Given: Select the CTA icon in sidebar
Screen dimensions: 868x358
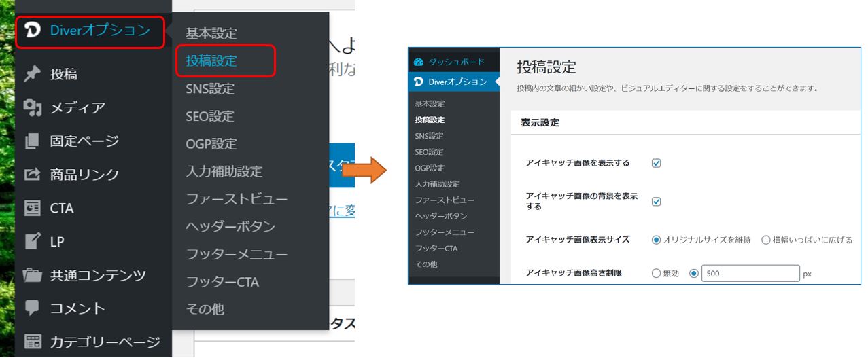Looking at the screenshot, I should (x=32, y=208).
